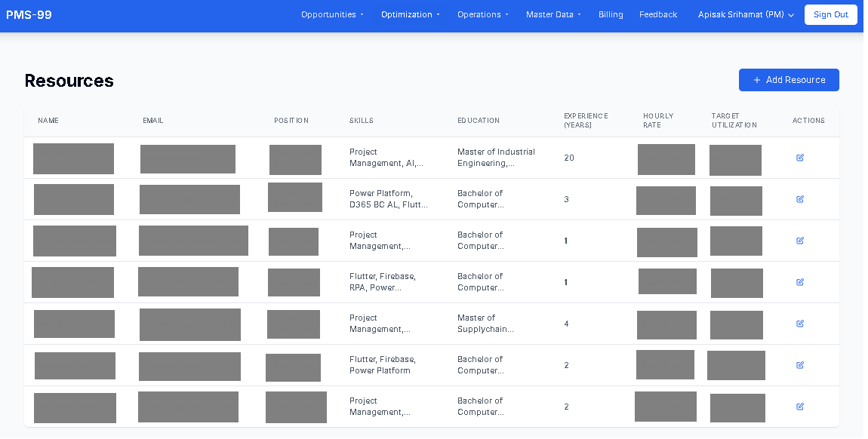The image size is (868, 439).
Task: Click edit icon for the Power Platform, D365 row
Action: [x=800, y=199]
